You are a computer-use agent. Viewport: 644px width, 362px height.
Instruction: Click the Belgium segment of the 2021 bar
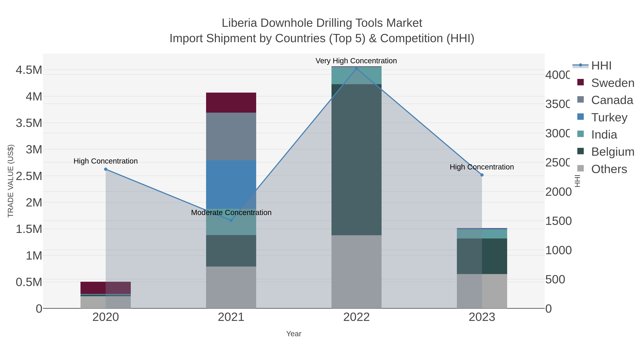[231, 251]
